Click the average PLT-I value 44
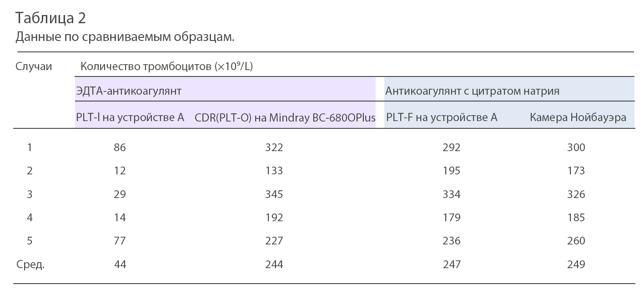The width and height of the screenshot is (644, 300). [120, 264]
